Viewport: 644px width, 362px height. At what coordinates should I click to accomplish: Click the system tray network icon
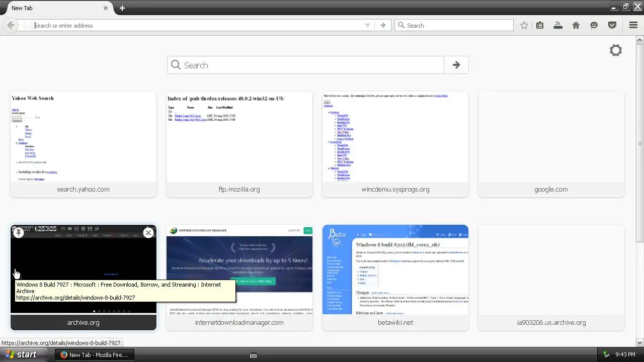606,355
